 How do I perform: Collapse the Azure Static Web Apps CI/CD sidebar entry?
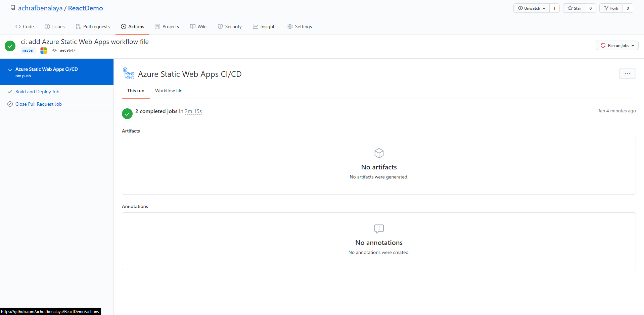[x=10, y=70]
